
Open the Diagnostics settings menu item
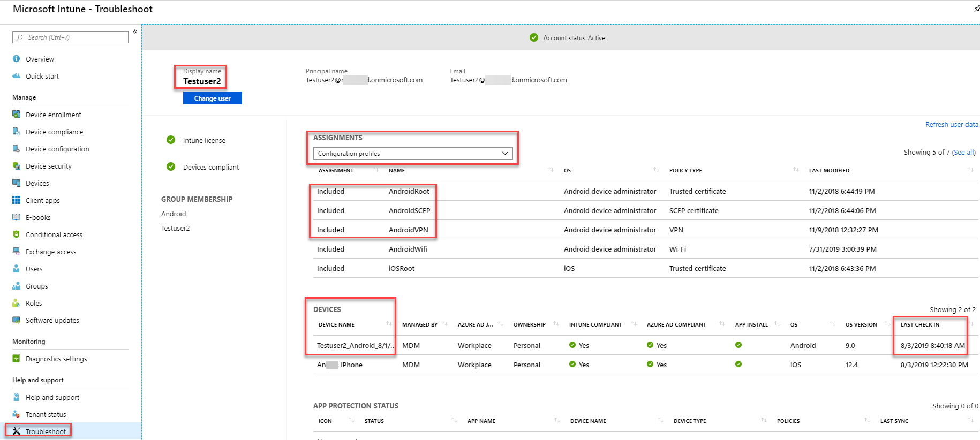[x=56, y=359]
